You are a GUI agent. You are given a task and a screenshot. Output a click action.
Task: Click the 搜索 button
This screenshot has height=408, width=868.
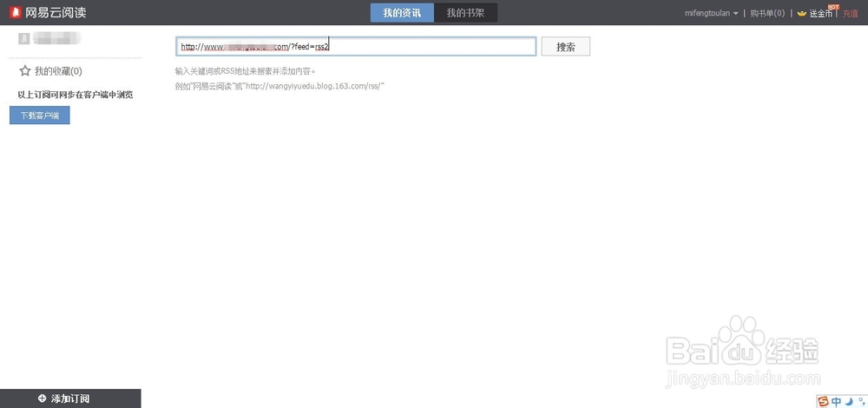[566, 47]
